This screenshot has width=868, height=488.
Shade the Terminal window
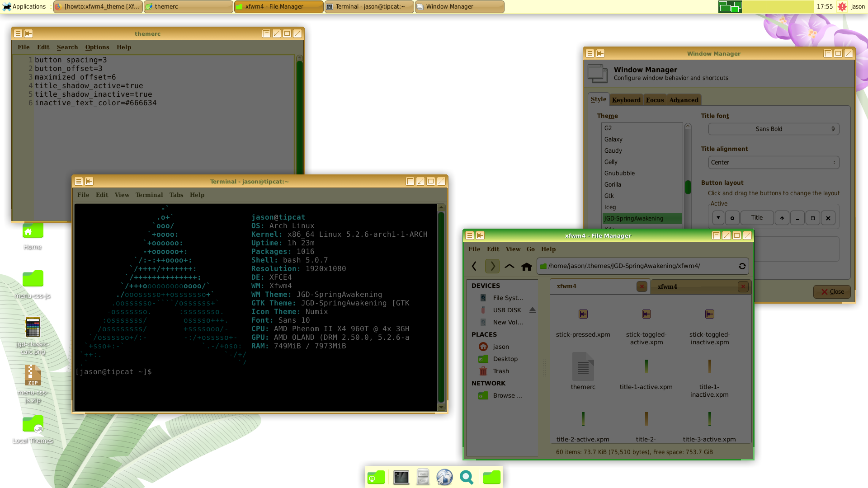coord(410,181)
